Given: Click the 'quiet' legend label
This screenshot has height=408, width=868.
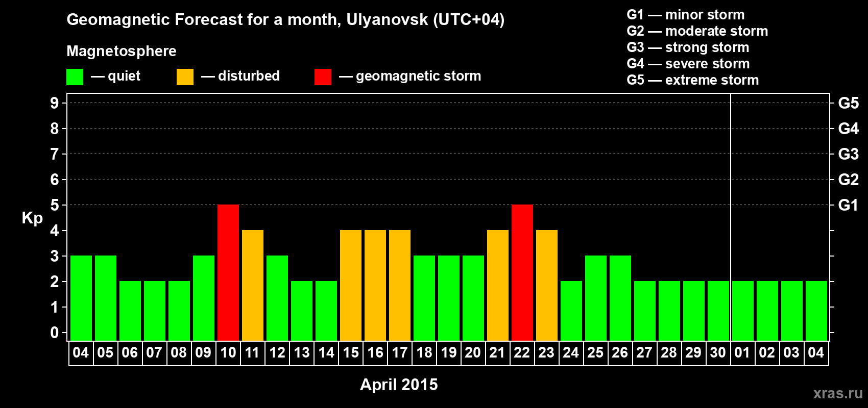Looking at the screenshot, I should (124, 76).
